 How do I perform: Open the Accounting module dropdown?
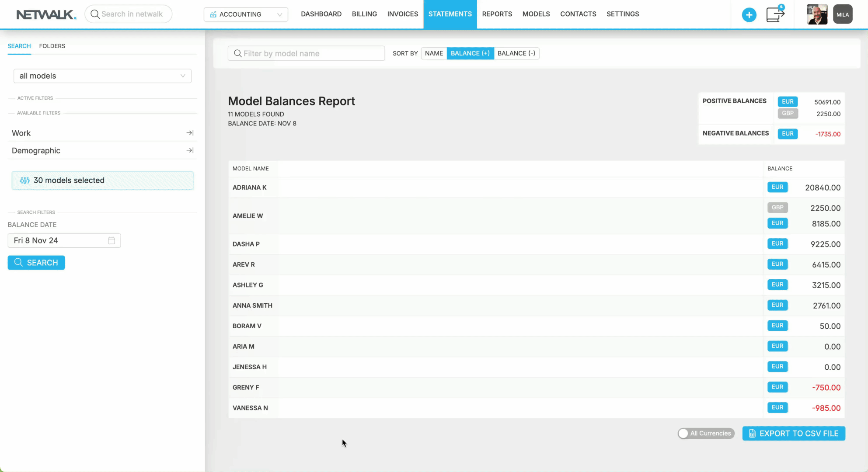coord(246,14)
